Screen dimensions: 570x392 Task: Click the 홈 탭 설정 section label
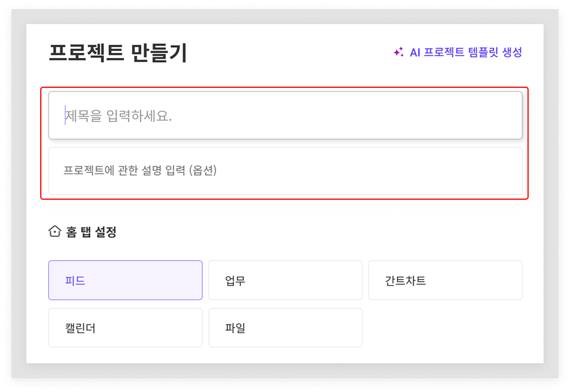tap(91, 231)
